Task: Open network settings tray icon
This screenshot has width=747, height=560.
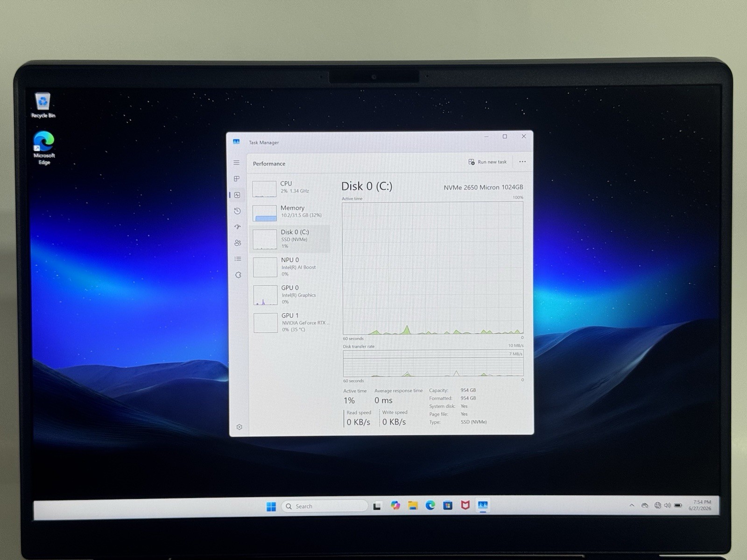Action: pyautogui.click(x=657, y=505)
